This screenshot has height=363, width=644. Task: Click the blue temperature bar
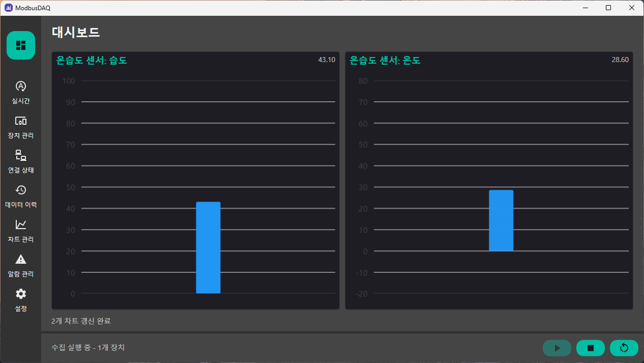[x=501, y=220]
